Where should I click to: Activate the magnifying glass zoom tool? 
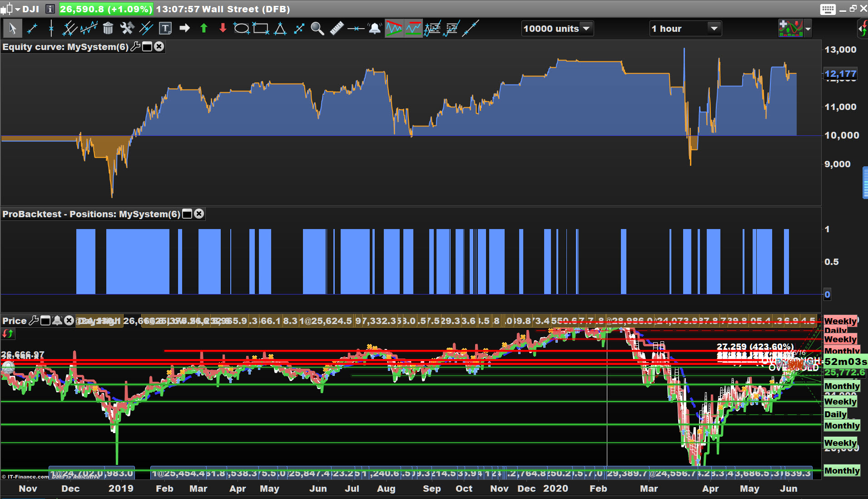(317, 29)
